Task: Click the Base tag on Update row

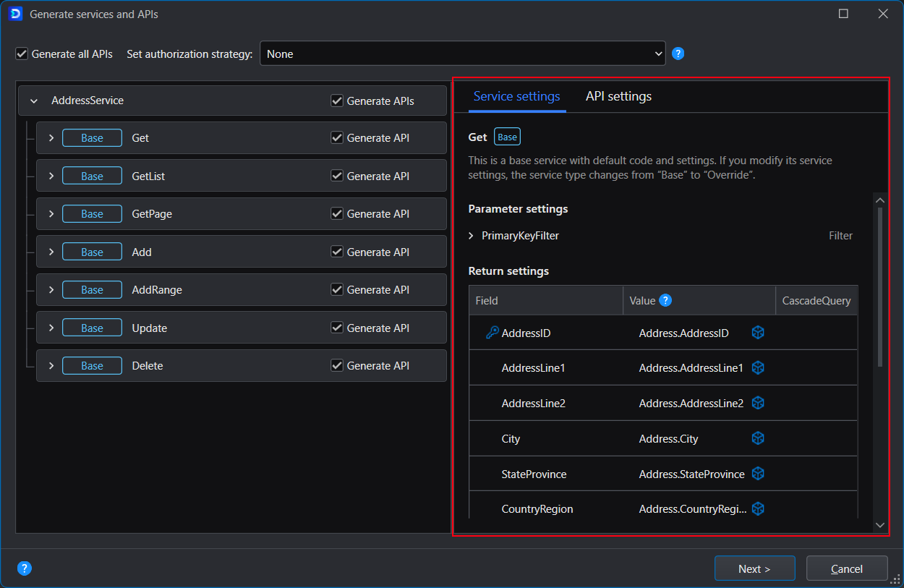Action: click(x=92, y=328)
